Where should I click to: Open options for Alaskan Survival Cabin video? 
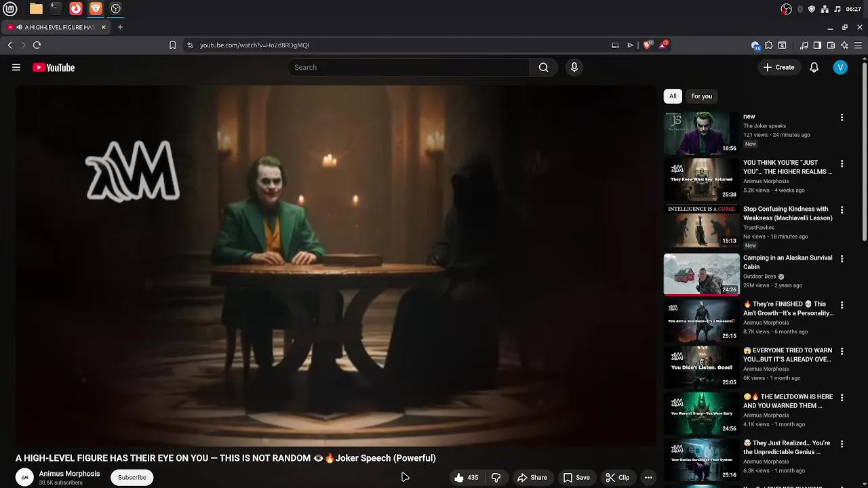pos(842,259)
